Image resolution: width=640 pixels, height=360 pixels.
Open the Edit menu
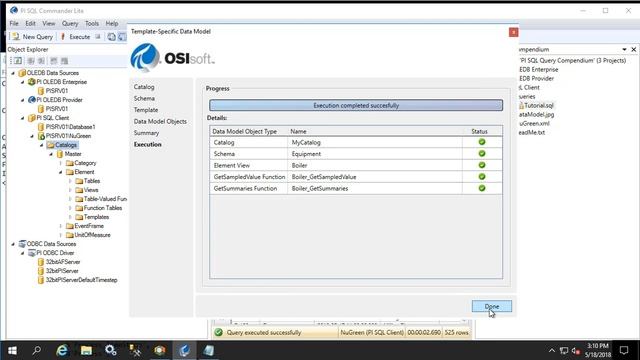click(x=31, y=24)
